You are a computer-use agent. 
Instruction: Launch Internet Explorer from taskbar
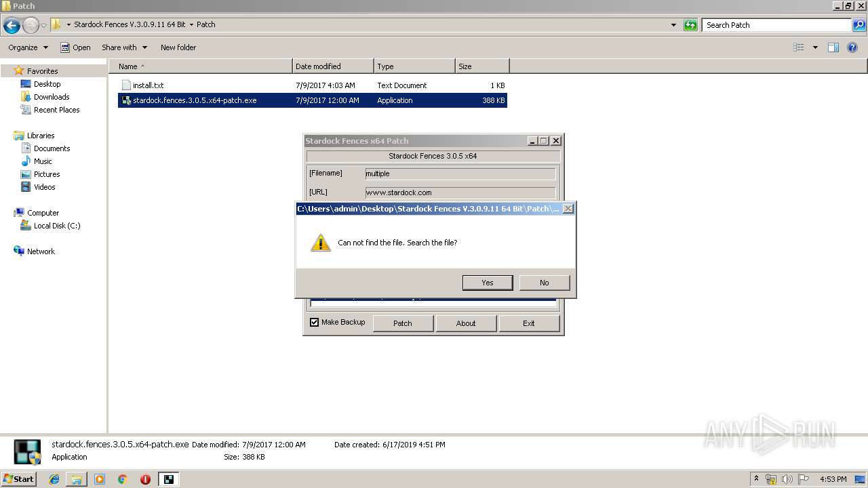point(54,479)
